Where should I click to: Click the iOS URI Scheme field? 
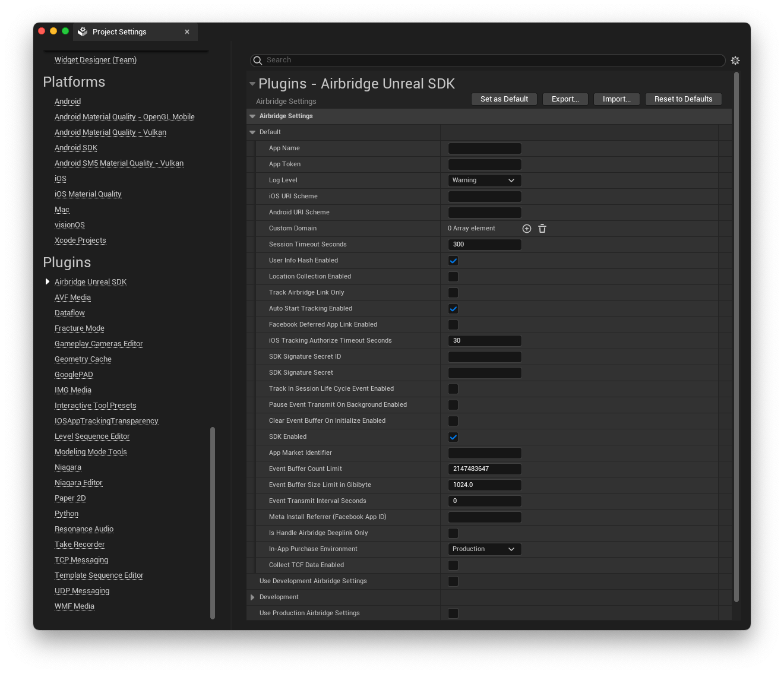485,197
